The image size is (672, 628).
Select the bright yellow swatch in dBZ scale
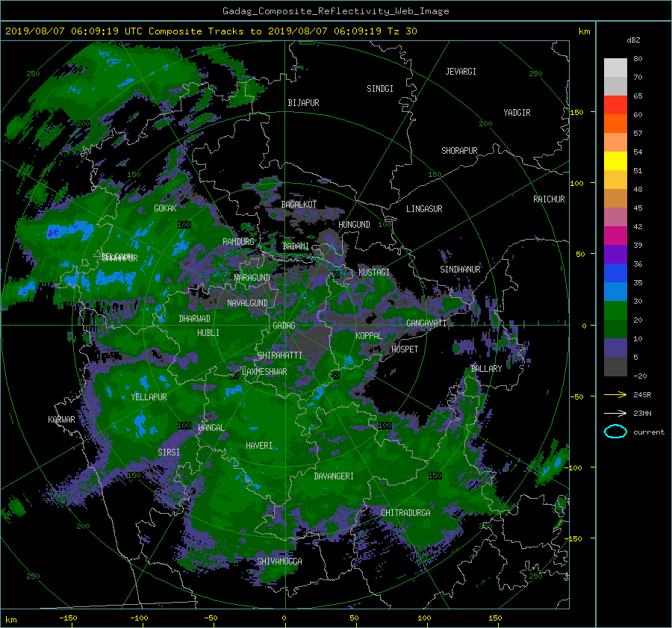pyautogui.click(x=615, y=161)
